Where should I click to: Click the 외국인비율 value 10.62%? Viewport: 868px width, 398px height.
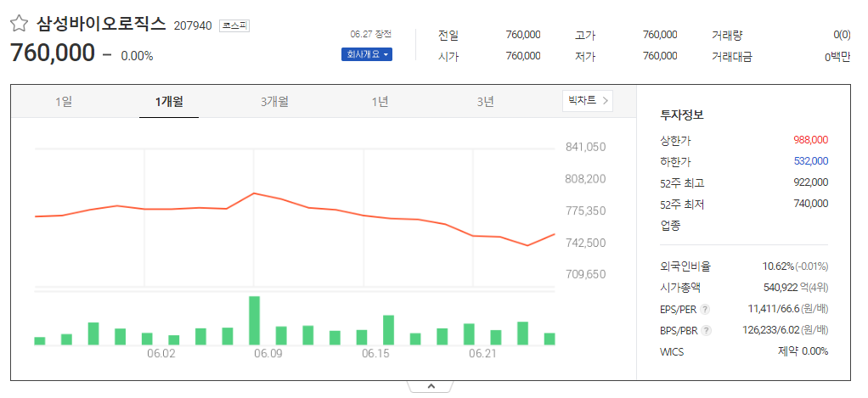pos(778,266)
